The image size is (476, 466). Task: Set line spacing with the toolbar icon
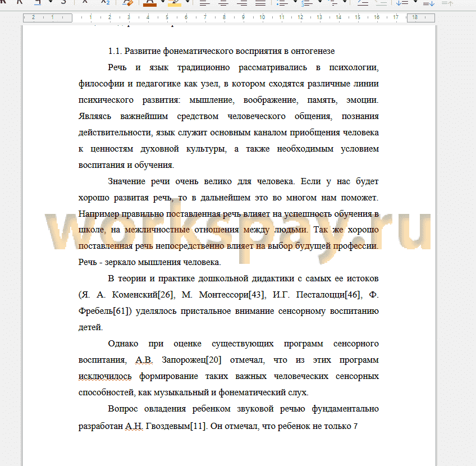[x=402, y=3]
